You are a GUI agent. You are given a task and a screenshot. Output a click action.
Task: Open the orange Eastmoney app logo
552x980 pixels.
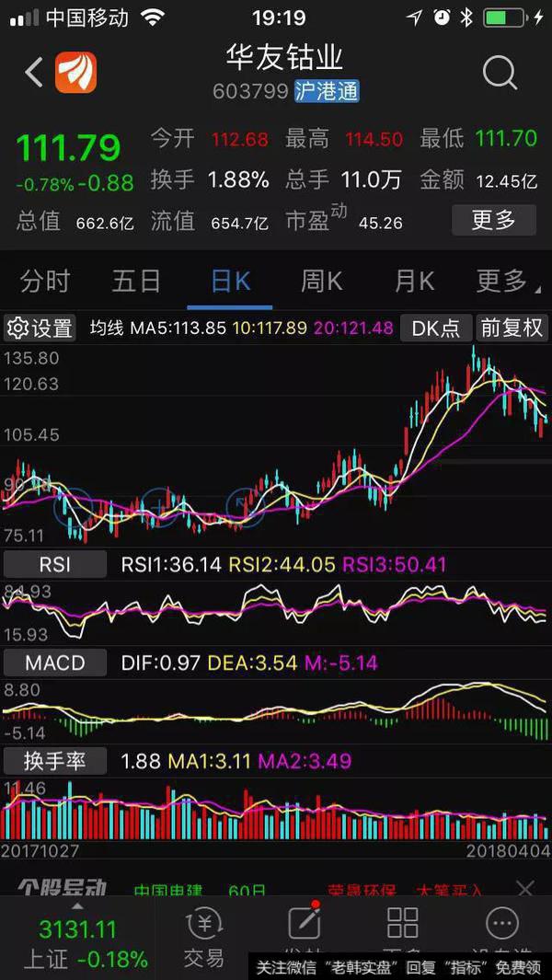click(x=75, y=73)
